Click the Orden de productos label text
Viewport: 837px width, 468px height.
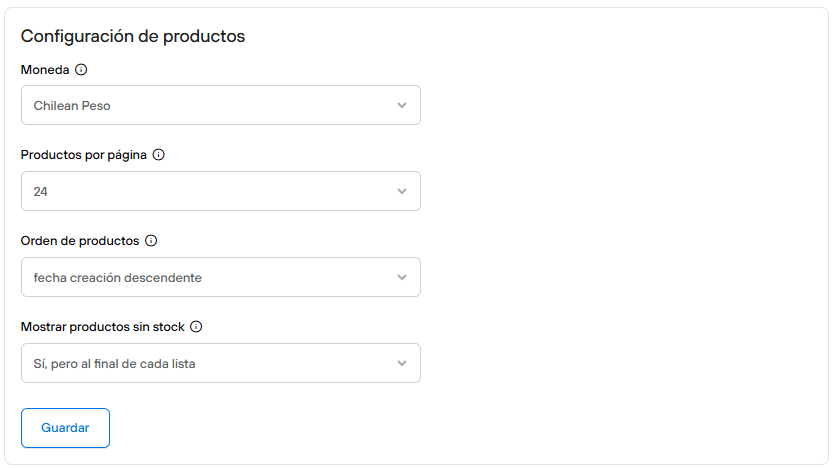point(80,241)
